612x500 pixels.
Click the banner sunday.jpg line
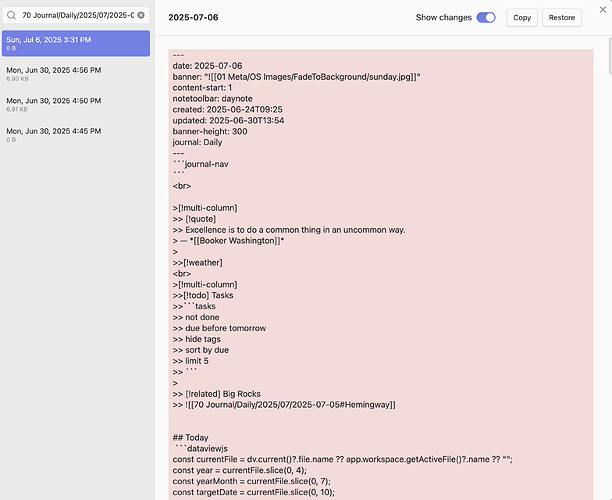coord(297,77)
